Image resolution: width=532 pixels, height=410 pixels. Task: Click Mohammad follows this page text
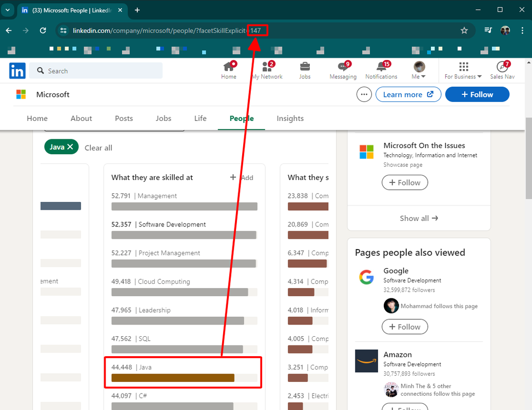pyautogui.click(x=439, y=306)
